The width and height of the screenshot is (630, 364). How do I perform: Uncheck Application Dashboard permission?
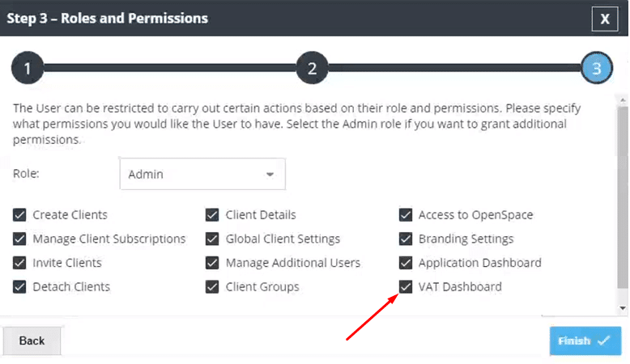tap(406, 263)
